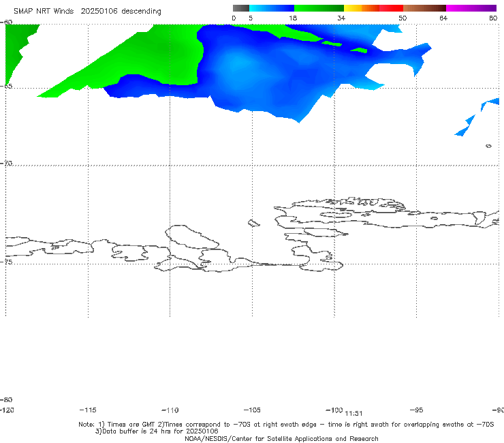
Task: Click the '18' label under the color bar
Action: pyautogui.click(x=293, y=18)
